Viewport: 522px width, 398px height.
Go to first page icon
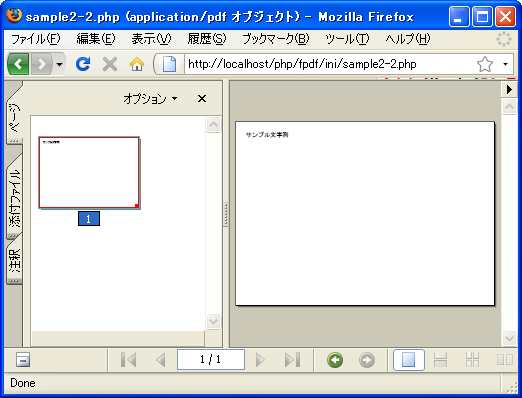pyautogui.click(x=128, y=360)
